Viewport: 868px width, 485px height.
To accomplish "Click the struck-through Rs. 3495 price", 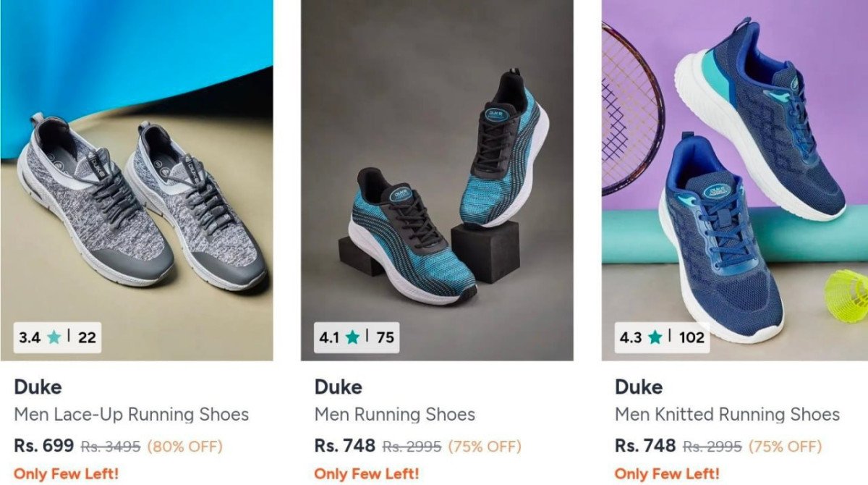I will pyautogui.click(x=111, y=446).
